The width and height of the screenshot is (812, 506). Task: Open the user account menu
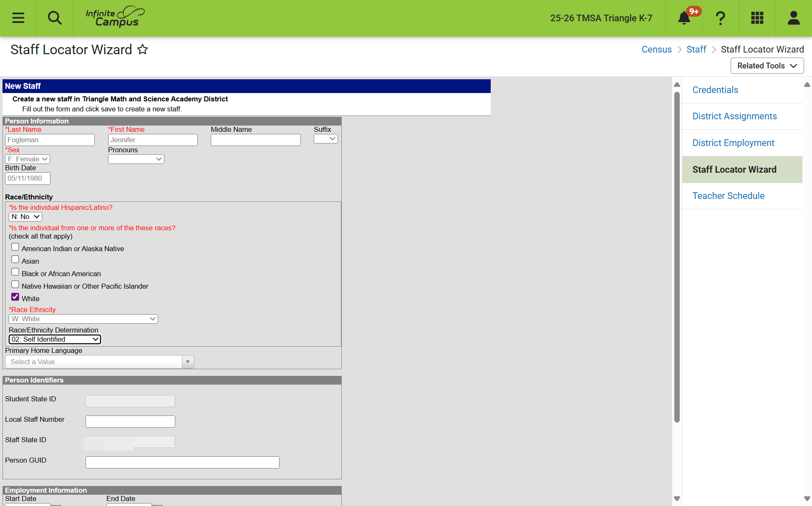pyautogui.click(x=793, y=18)
